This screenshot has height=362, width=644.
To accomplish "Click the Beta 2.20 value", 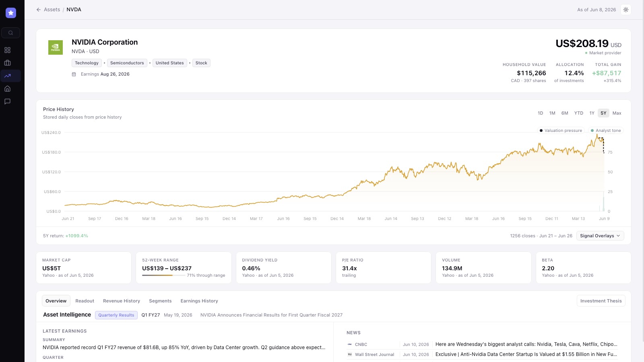I will point(548,269).
